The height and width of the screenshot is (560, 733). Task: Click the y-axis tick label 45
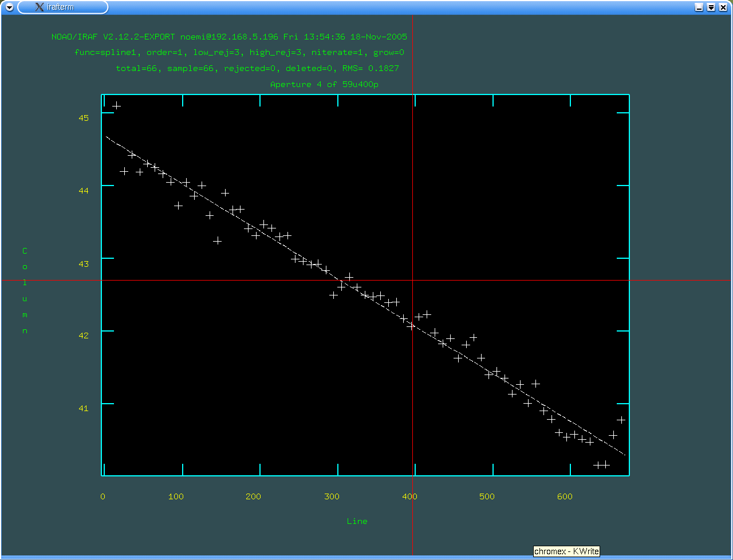[84, 118]
